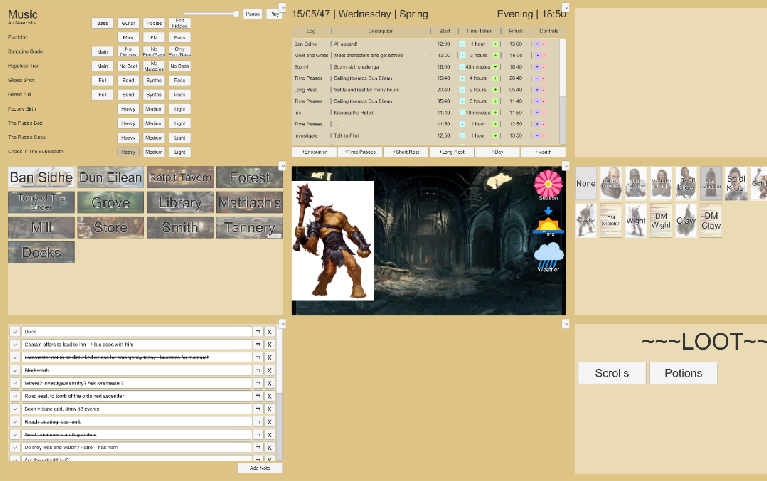The width and height of the screenshot is (767, 481).
Task: Select the bugbear creature image on the scene
Action: point(333,240)
